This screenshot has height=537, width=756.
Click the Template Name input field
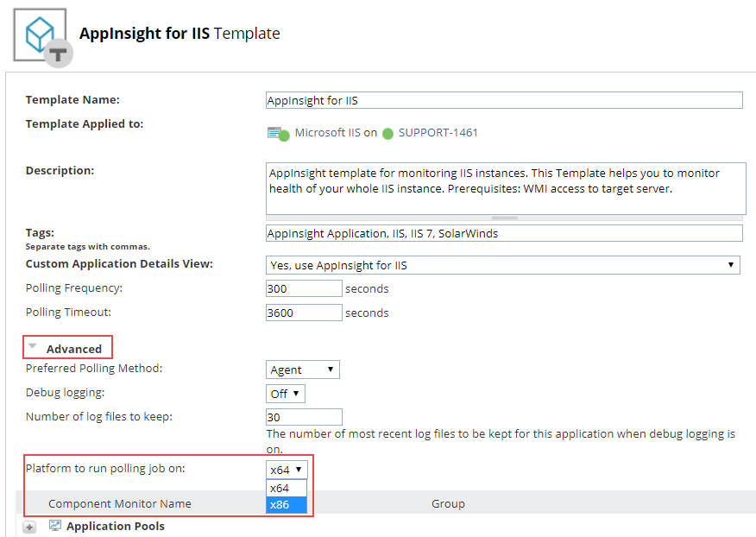click(504, 100)
